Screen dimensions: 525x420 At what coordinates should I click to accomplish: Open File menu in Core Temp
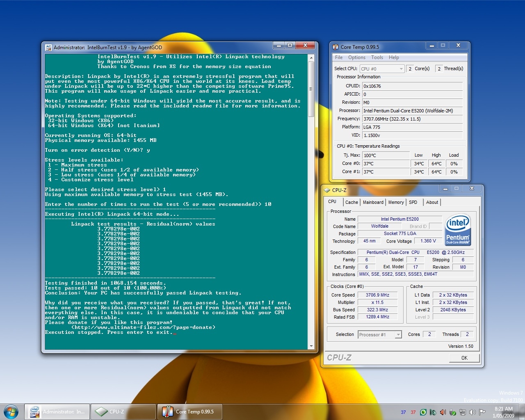[x=339, y=57]
